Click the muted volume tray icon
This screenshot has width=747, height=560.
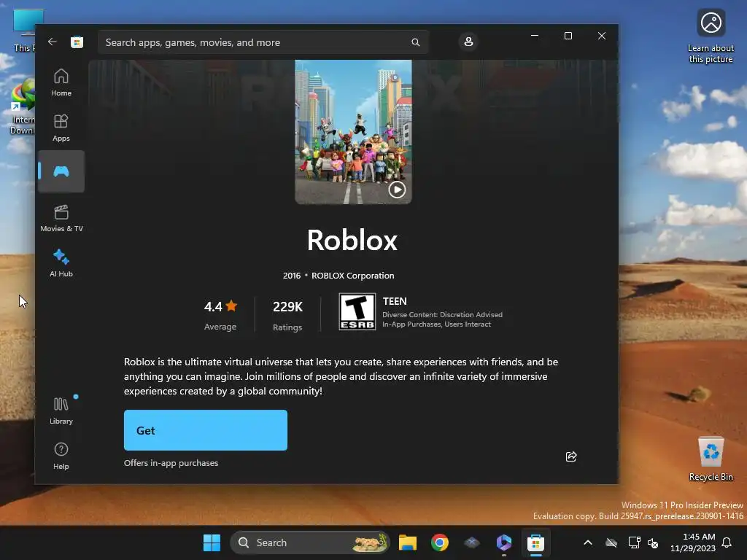point(653,542)
